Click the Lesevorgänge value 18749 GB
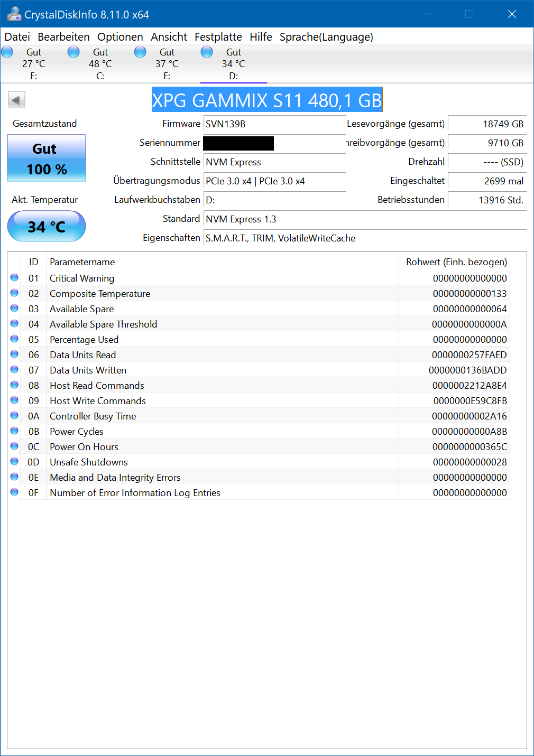Screen dimensions: 534x756 pos(487,124)
